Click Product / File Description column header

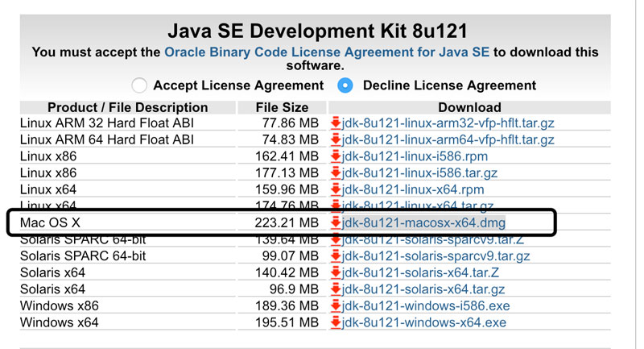pos(128,107)
